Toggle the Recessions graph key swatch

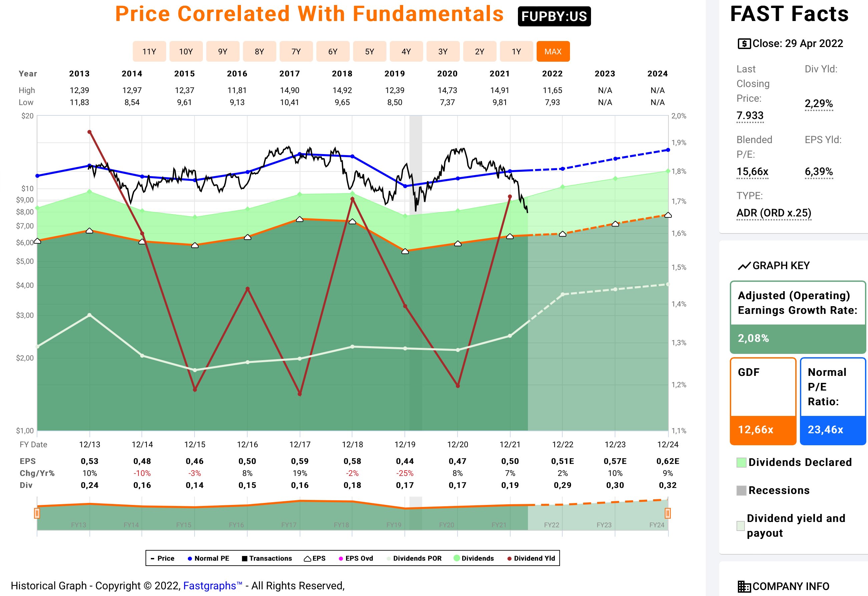click(741, 490)
